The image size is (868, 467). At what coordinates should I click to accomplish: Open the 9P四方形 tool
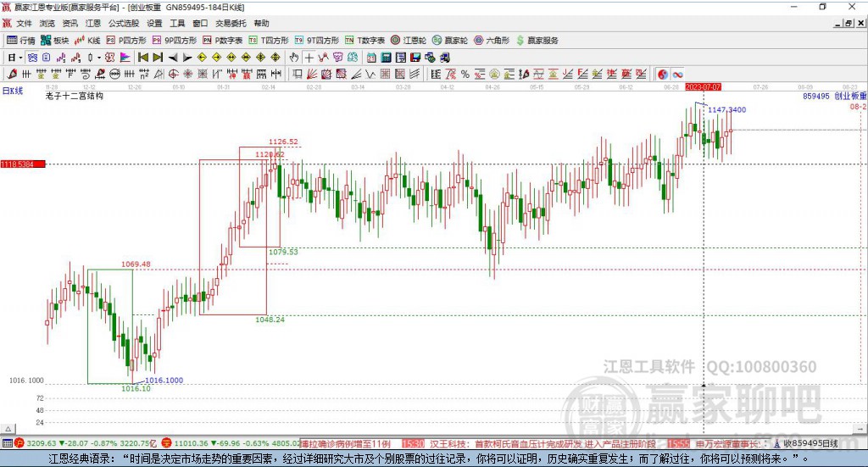pos(175,41)
